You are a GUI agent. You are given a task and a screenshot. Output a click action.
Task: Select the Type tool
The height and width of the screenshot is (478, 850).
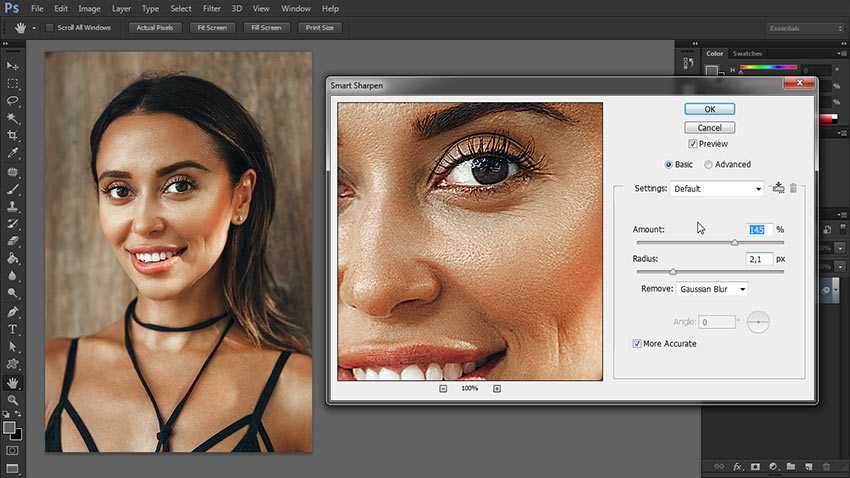coord(12,329)
